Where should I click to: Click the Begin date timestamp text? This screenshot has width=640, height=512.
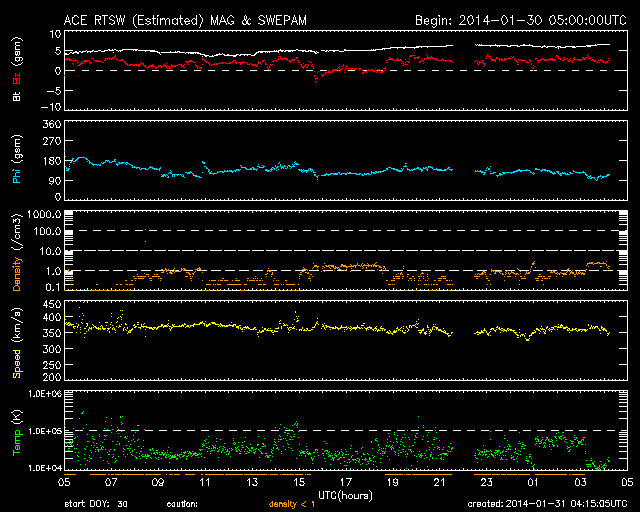[520, 19]
